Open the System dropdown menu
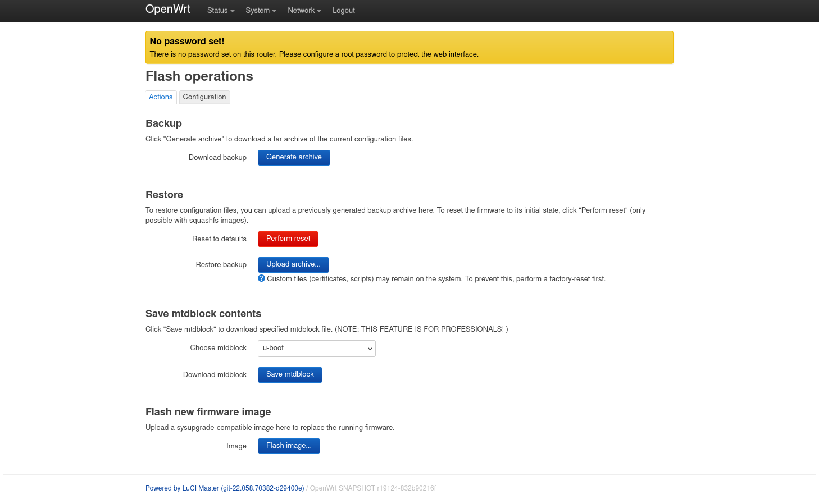Image resolution: width=819 pixels, height=504 pixels. coord(261,11)
